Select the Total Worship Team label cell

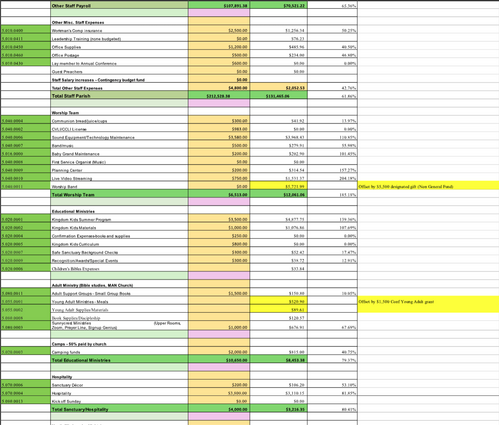119,194
